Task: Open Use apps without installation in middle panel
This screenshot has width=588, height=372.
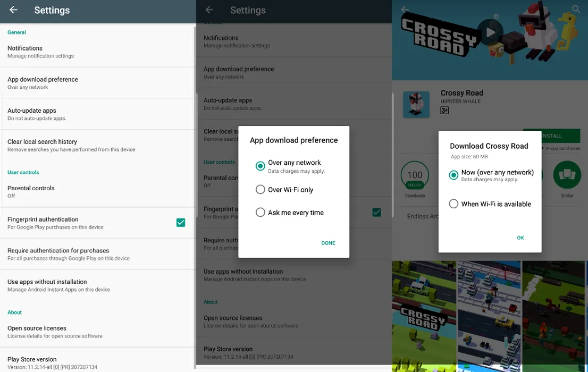Action: tap(294, 275)
